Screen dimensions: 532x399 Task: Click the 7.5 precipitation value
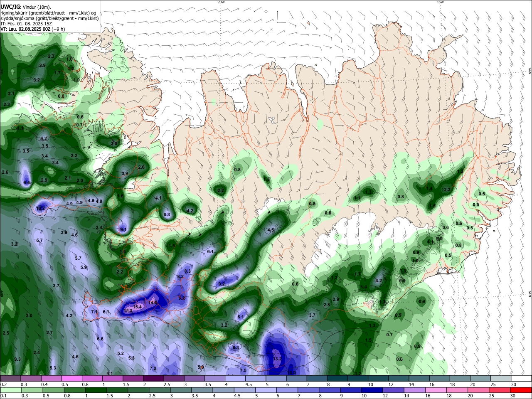[x=244, y=371]
